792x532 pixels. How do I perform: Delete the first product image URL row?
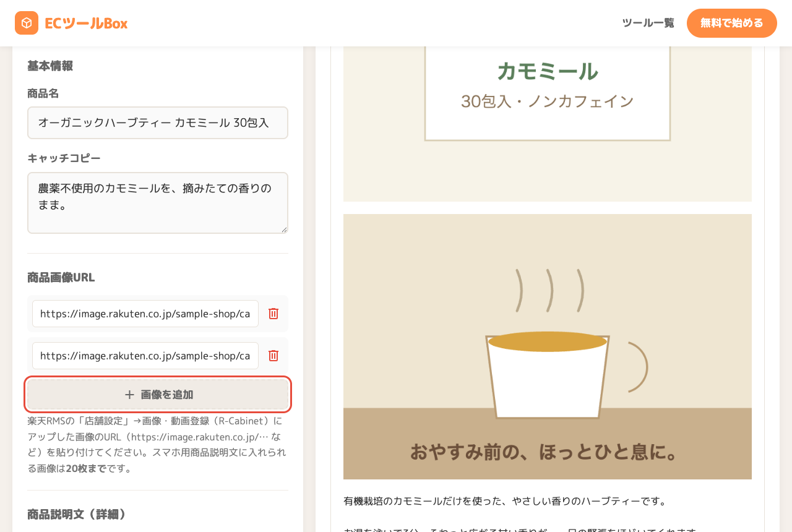(273, 314)
